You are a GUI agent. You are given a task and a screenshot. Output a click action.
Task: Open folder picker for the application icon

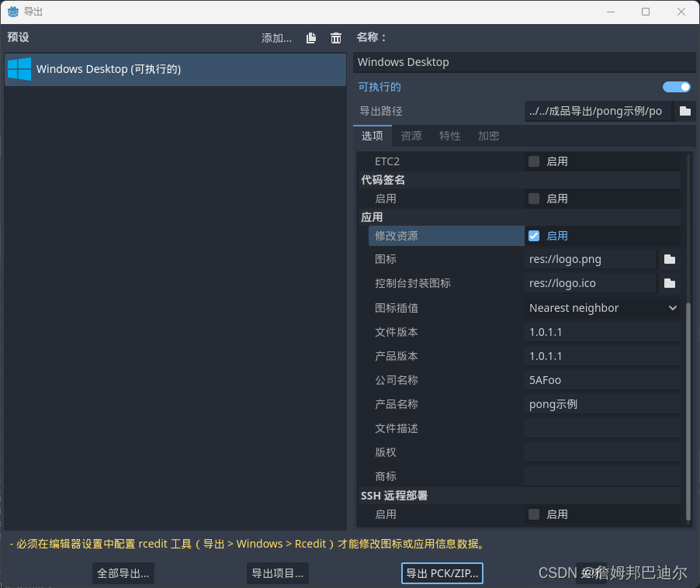tap(669, 258)
